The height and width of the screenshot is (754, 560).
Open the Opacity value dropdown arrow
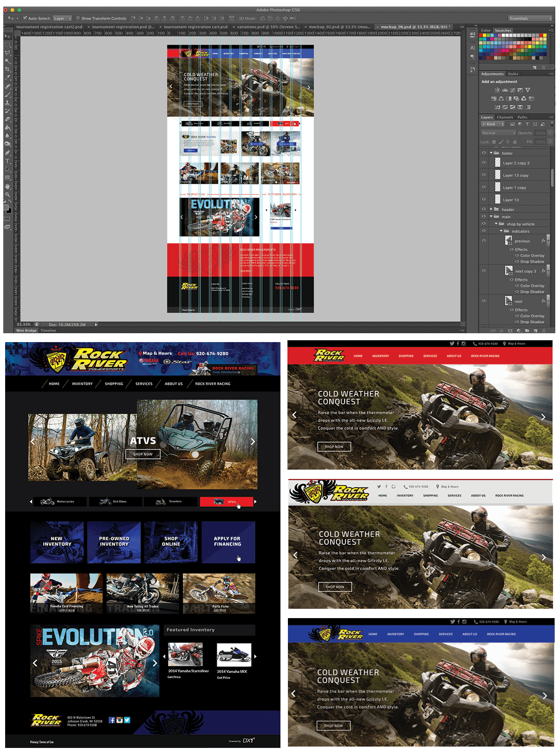[x=550, y=133]
